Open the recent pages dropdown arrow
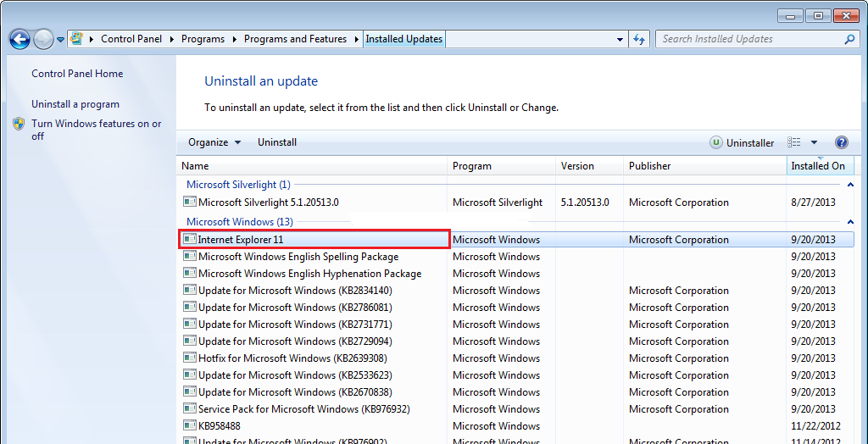This screenshot has width=868, height=444. point(61,40)
